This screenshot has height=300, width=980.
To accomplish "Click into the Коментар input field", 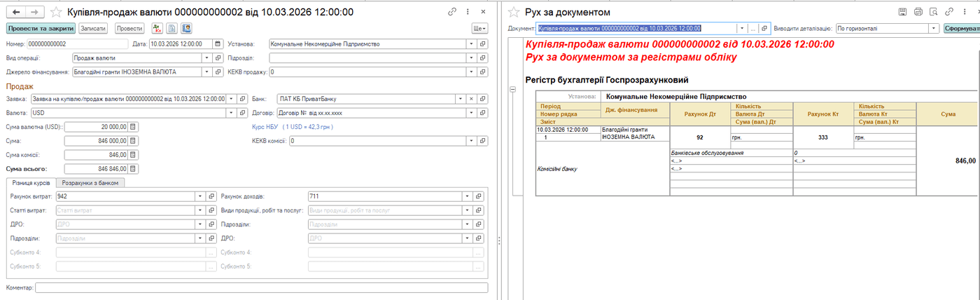I will tap(262, 288).
